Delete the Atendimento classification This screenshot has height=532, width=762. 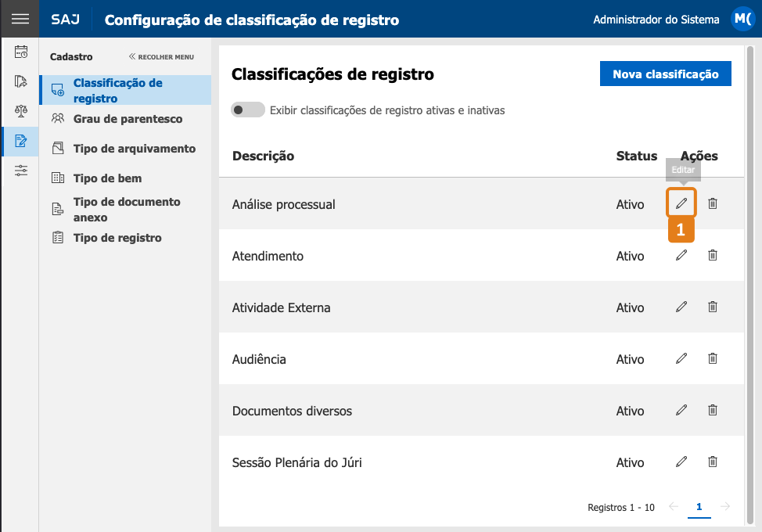713,255
